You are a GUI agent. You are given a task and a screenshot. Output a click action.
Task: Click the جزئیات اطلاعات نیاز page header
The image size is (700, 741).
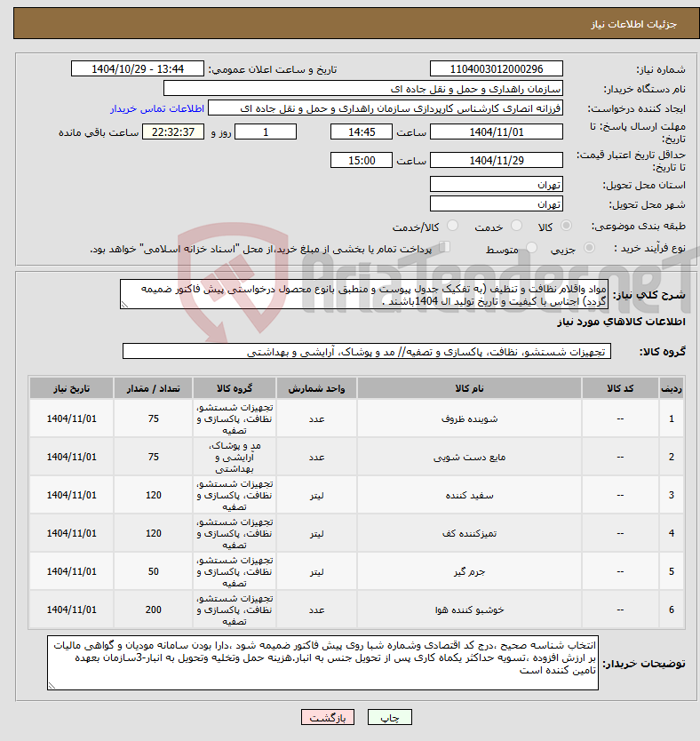click(x=634, y=24)
